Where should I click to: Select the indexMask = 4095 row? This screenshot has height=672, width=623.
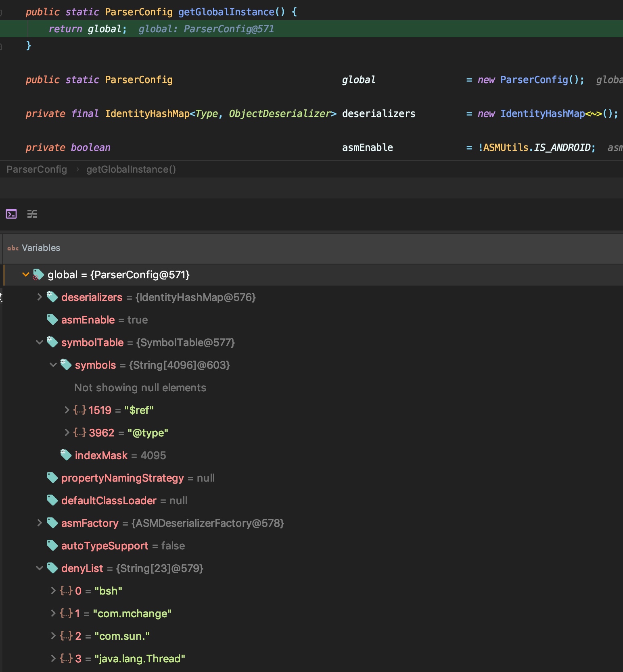coord(313,455)
